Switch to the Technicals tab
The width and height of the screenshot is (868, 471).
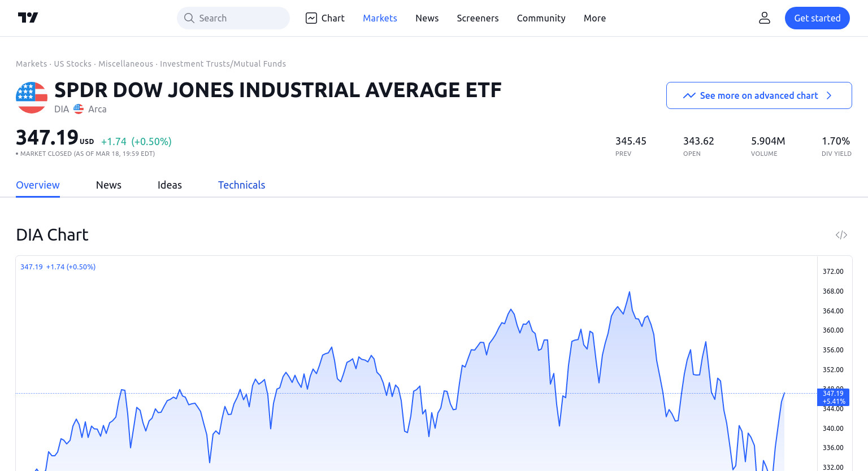pos(241,185)
